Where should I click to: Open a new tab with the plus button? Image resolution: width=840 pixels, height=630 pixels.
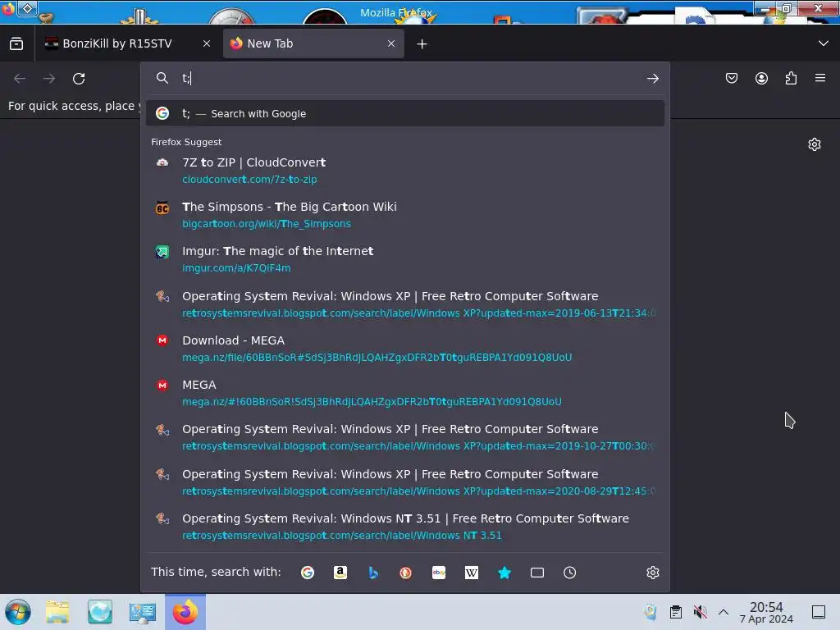pos(422,44)
